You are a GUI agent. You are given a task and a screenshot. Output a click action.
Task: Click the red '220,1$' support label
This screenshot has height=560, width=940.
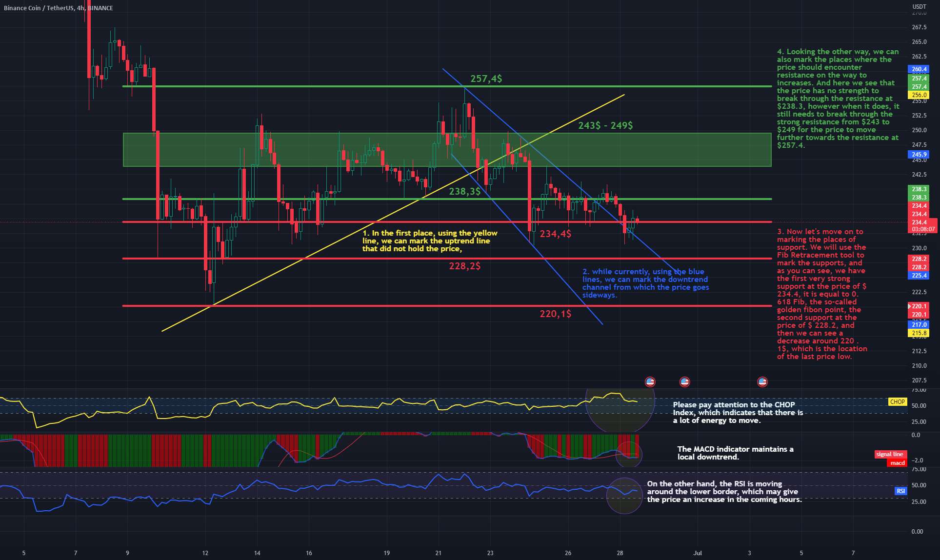click(x=555, y=314)
